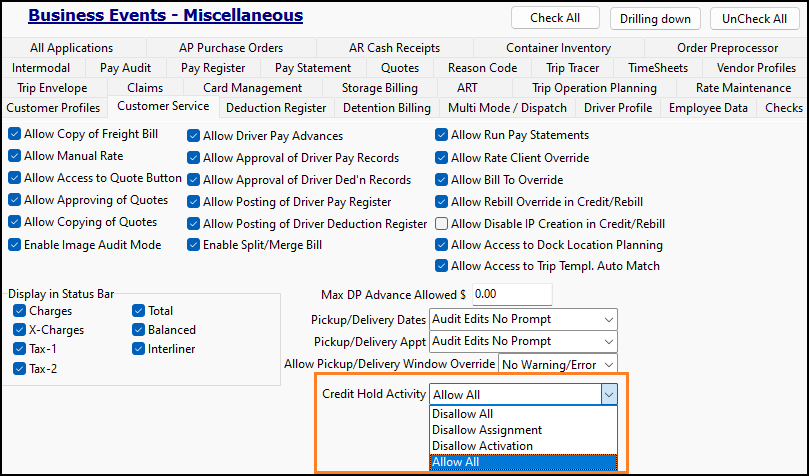The width and height of the screenshot is (809, 476).
Task: Open the Pay Register tab
Action: click(213, 68)
